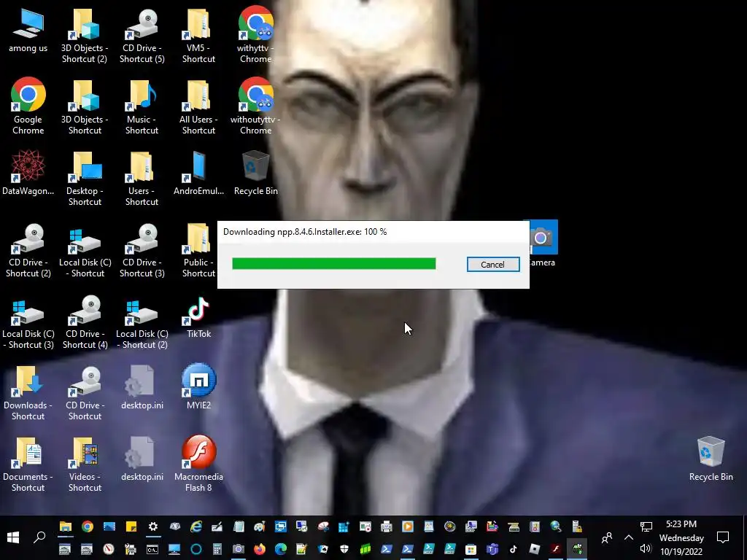The width and height of the screenshot is (747, 560).
Task: Open Firefox from the taskbar
Action: tap(260, 549)
